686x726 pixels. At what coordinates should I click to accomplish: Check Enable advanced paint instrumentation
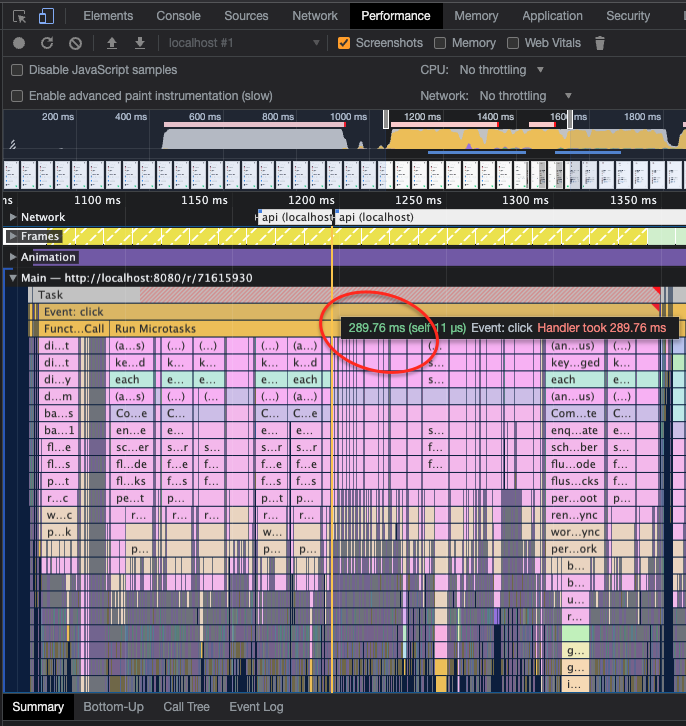point(17,96)
